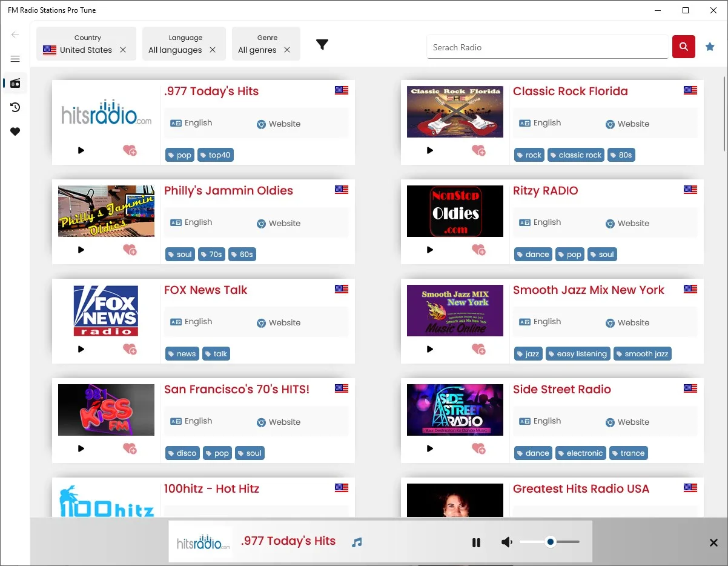Play Ritzy RADIO station
Image resolution: width=728 pixels, height=566 pixels.
(430, 250)
